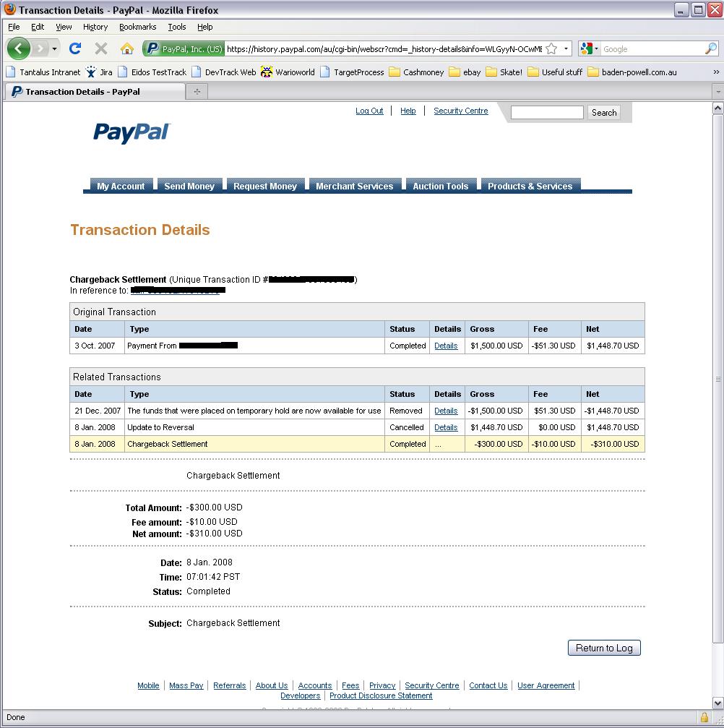Open Details for 3 Oct. 2007 payment
The height and width of the screenshot is (728, 724).
(446, 346)
